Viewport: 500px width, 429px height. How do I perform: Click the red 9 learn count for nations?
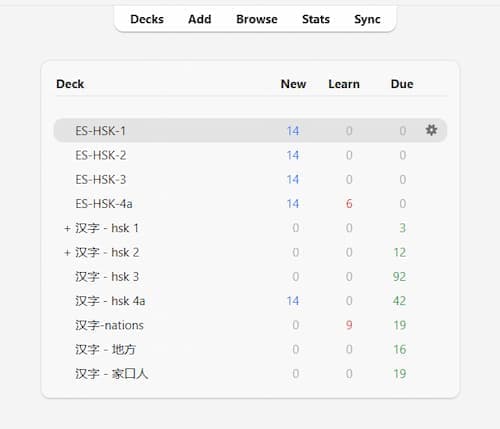click(349, 325)
